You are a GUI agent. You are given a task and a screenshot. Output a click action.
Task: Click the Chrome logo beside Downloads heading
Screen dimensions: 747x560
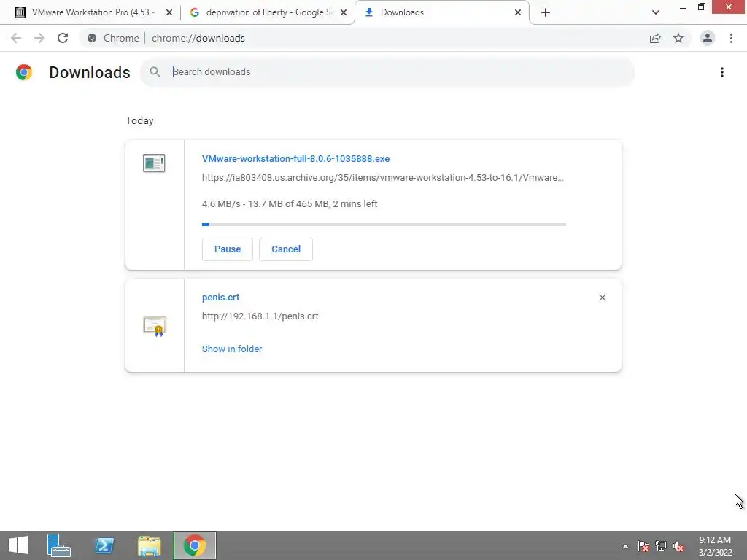24,72
